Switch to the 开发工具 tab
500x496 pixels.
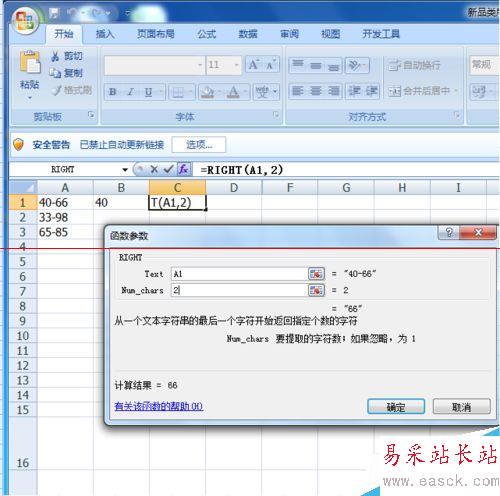click(381, 34)
